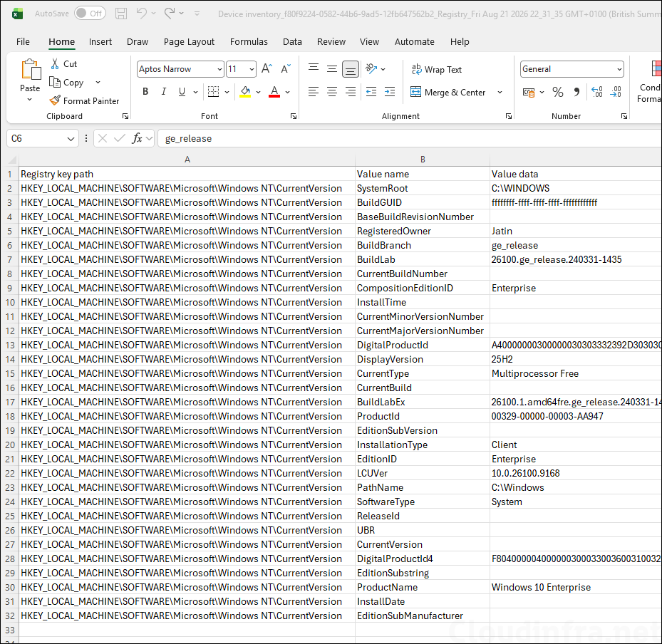Toggle the Bottom Align icon
The height and width of the screenshot is (644, 662).
[351, 69]
